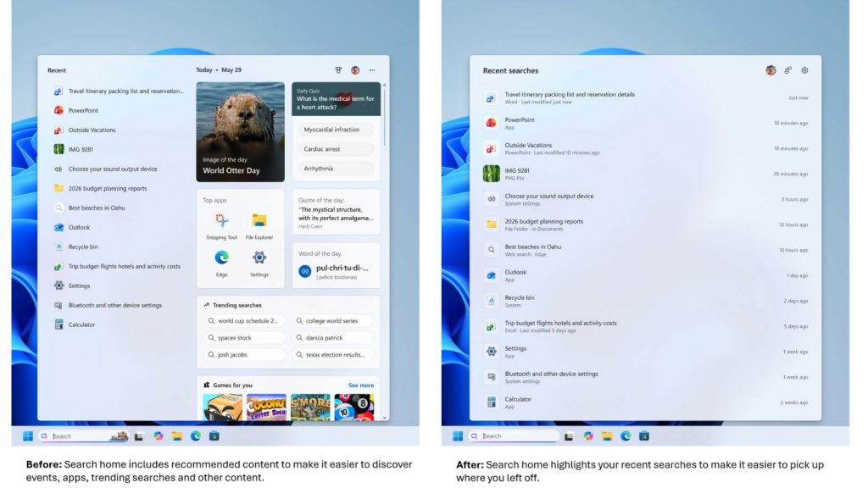Open Task View on Before taskbar
The image size is (868, 488).
click(x=139, y=436)
